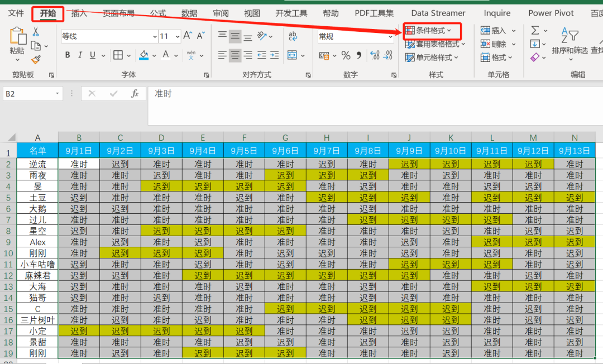This screenshot has height=364, width=603.
Task: Toggle Bold formatting
Action: click(x=68, y=55)
